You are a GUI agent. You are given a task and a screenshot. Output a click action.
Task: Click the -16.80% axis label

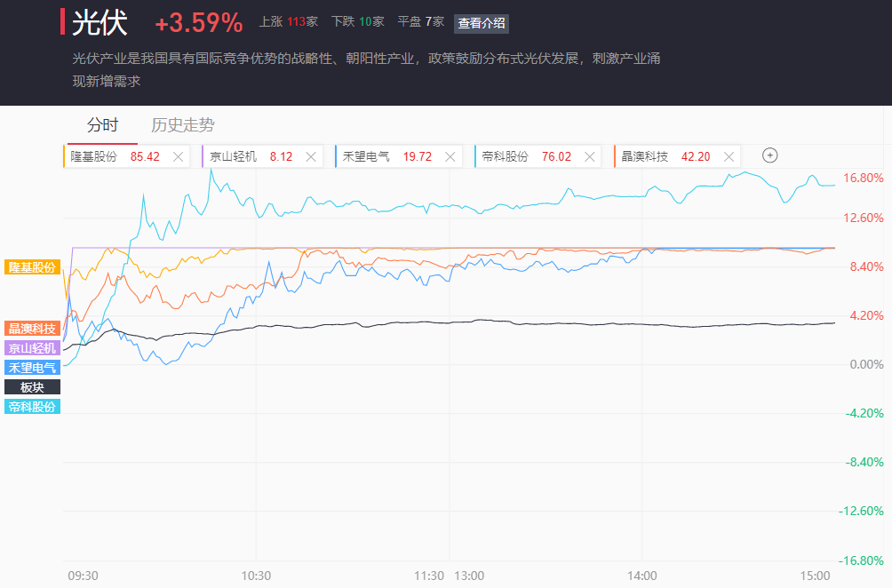(861, 560)
